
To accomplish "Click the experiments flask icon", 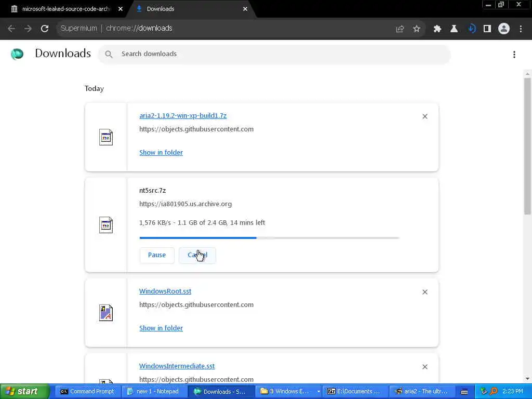I will tap(454, 29).
